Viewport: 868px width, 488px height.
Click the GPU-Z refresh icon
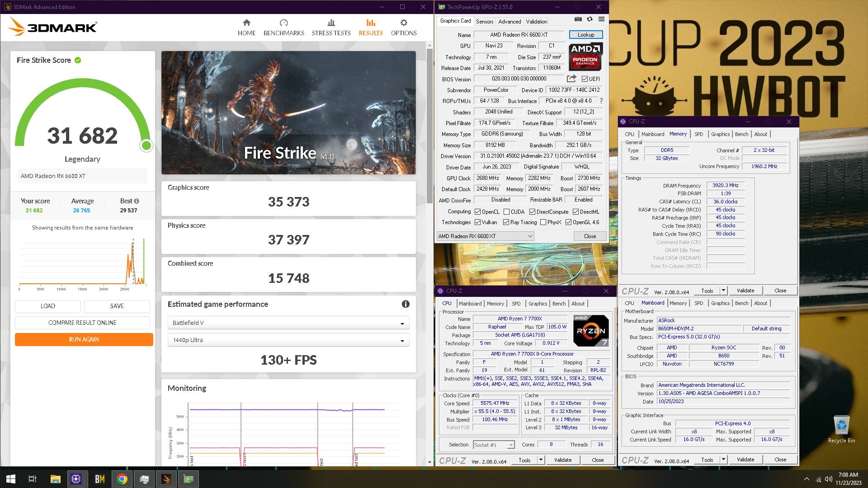click(x=590, y=19)
